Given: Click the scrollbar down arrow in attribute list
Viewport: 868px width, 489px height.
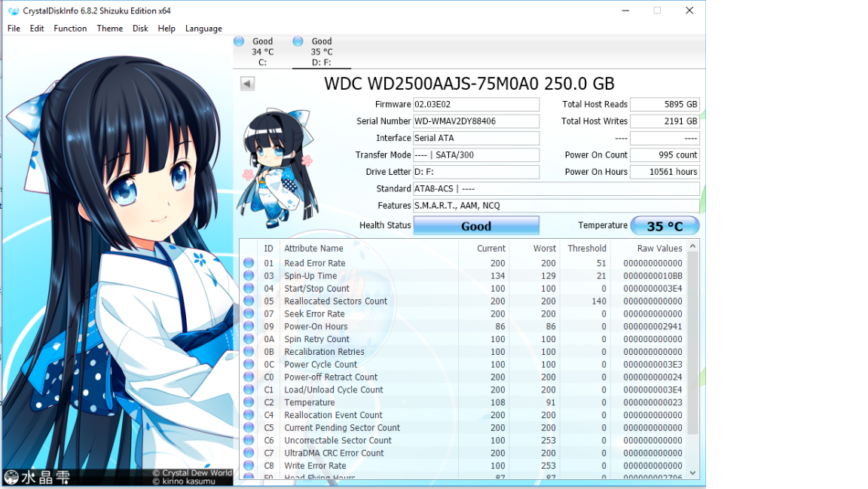Looking at the screenshot, I should click(x=692, y=472).
